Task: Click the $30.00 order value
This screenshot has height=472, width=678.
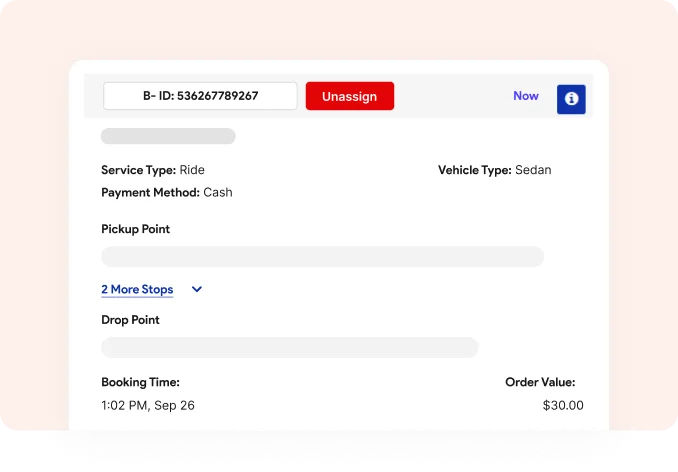Action: click(x=563, y=405)
